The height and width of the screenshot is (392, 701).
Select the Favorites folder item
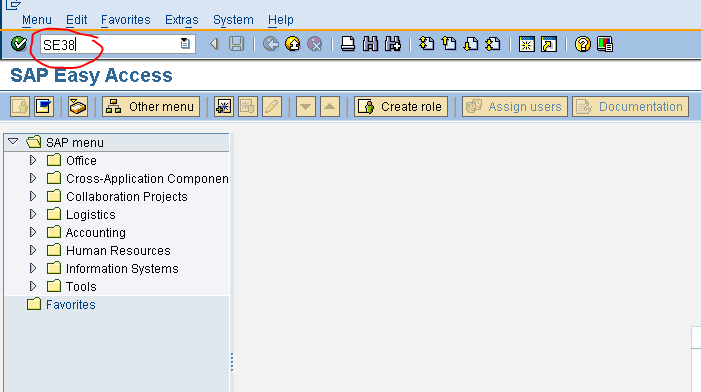(71, 304)
